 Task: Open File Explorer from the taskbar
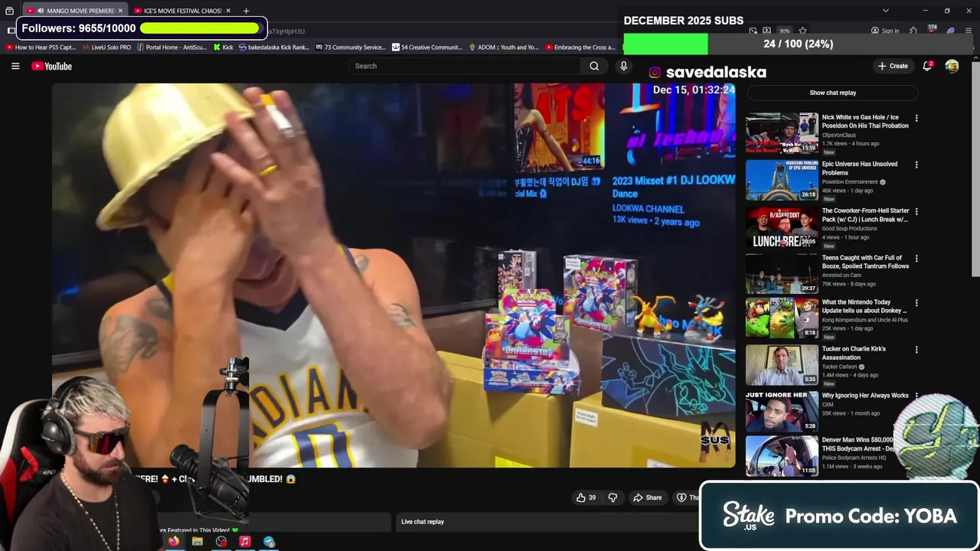[x=198, y=542]
